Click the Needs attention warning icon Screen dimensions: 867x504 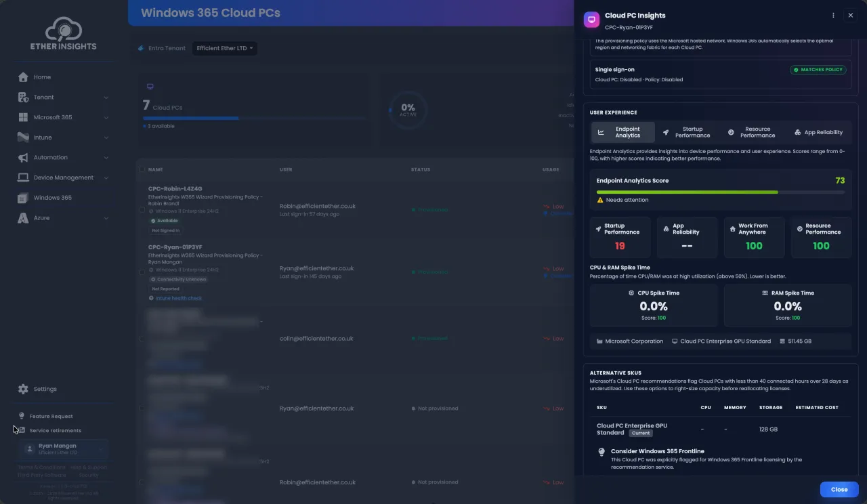click(600, 200)
